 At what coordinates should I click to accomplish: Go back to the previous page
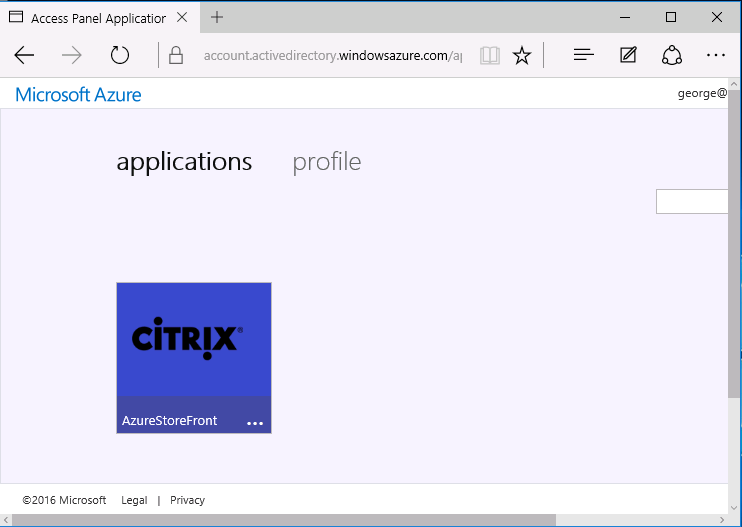[24, 55]
